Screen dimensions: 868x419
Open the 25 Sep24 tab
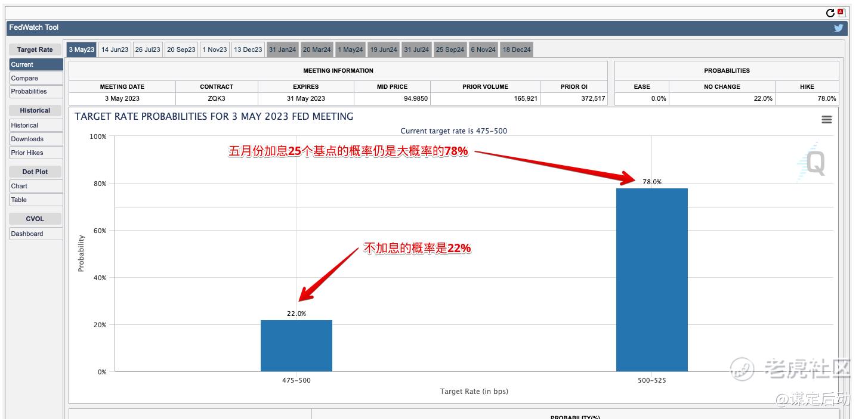pos(450,49)
